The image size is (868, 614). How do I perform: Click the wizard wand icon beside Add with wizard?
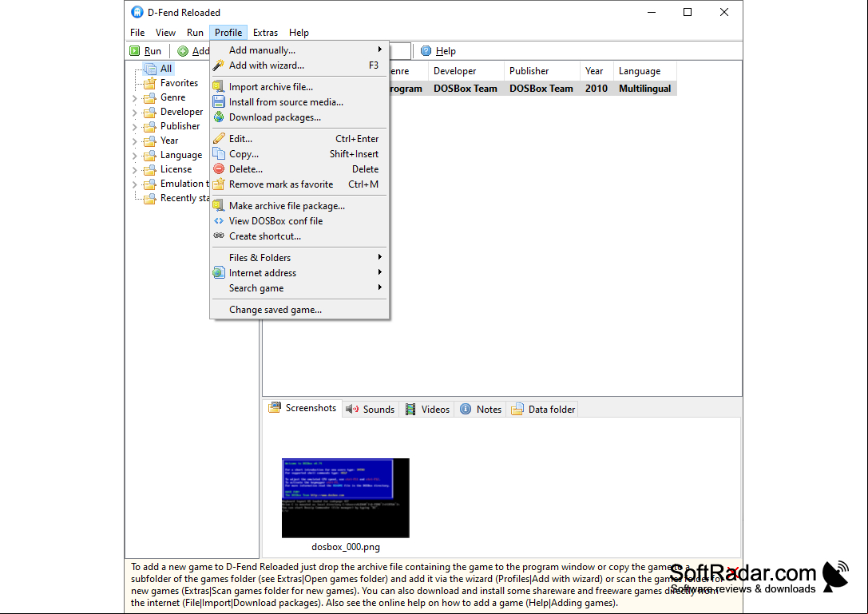coord(220,65)
